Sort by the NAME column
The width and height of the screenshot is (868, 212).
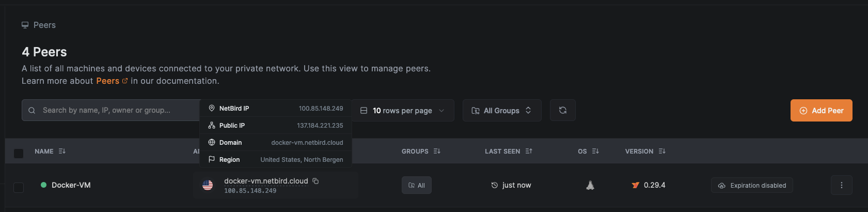click(x=50, y=151)
